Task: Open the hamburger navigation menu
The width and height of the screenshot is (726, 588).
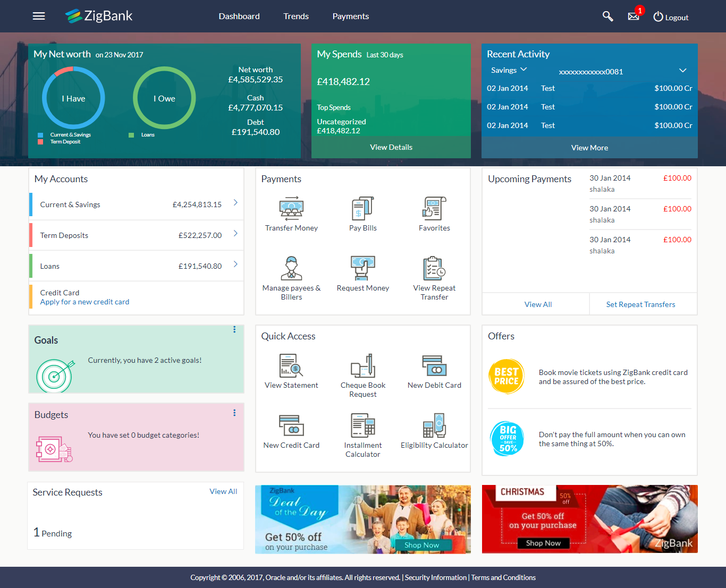Action: tap(39, 16)
